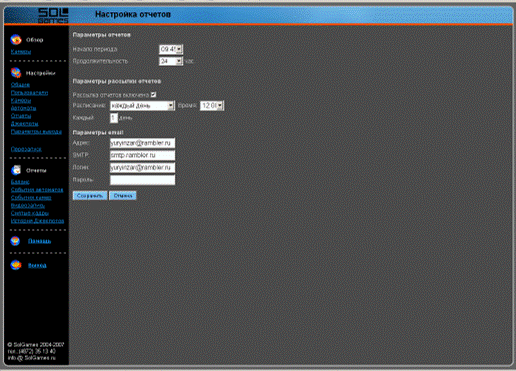Open События автоматов report link
This screenshot has width=516, height=371.
coord(37,190)
